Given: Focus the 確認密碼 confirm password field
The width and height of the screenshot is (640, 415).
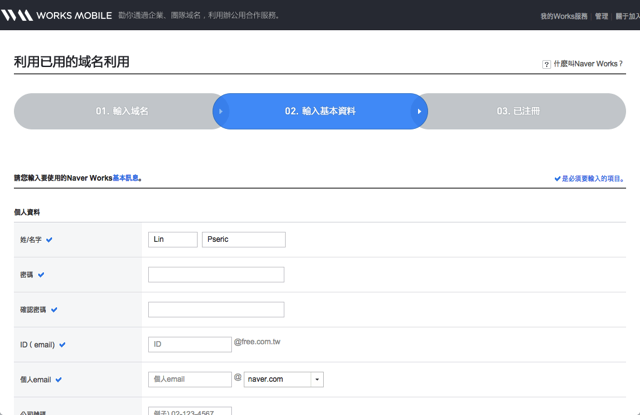Looking at the screenshot, I should pyautogui.click(x=216, y=309).
